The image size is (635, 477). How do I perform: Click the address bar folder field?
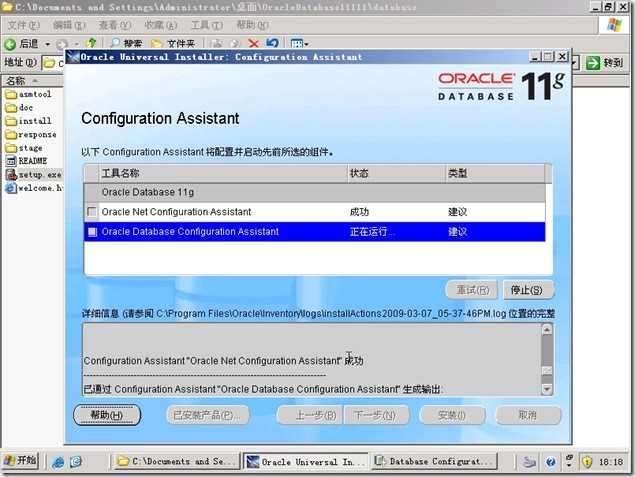tap(53, 63)
